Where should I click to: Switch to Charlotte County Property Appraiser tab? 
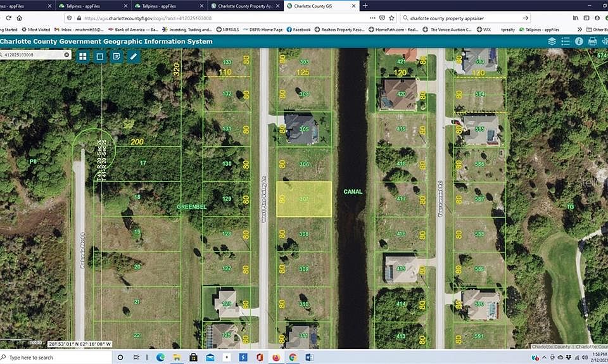click(245, 6)
